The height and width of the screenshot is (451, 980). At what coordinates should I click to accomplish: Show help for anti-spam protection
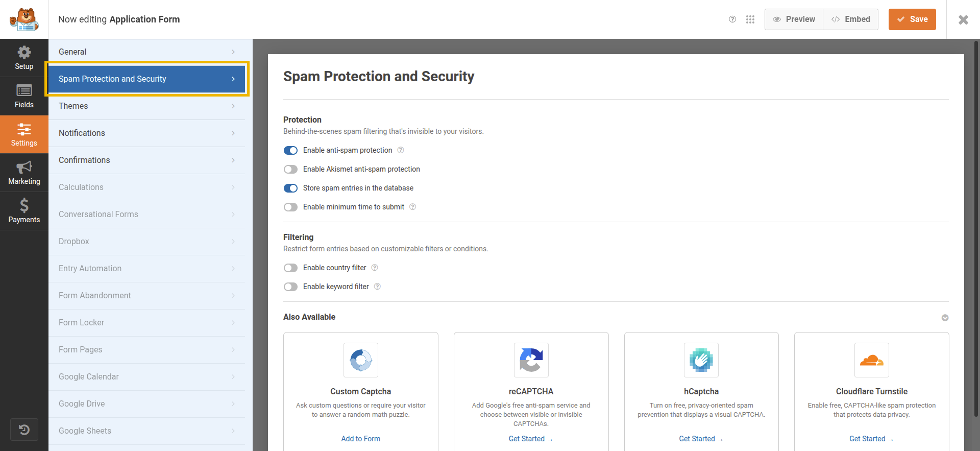tap(401, 150)
